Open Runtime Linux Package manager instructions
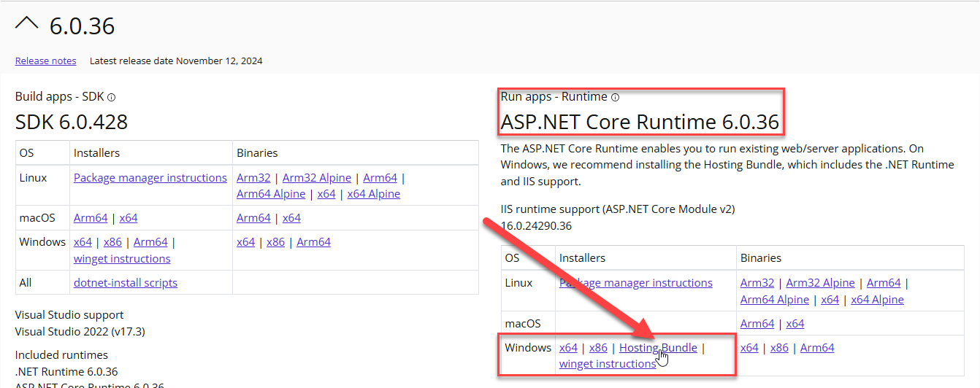 pos(636,283)
